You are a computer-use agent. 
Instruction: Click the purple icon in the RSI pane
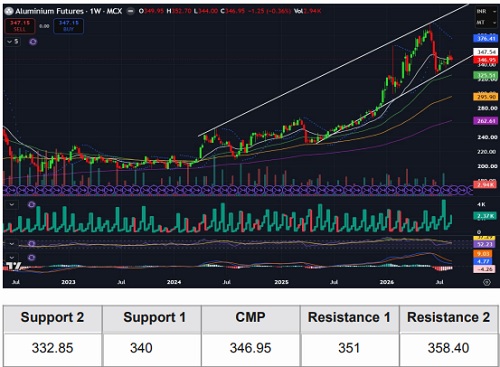click(x=32, y=244)
